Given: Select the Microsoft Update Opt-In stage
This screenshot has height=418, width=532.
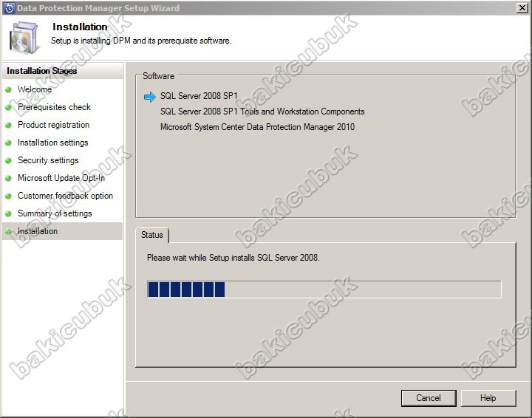Looking at the screenshot, I should click(61, 178).
